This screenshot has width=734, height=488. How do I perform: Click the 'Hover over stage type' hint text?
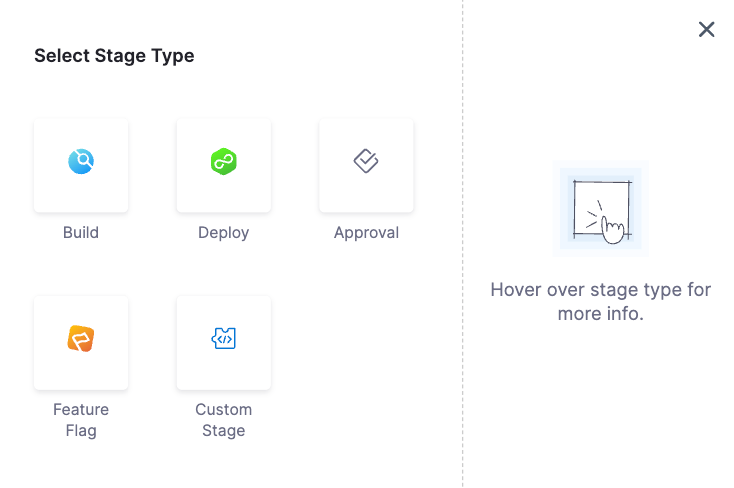pos(600,301)
